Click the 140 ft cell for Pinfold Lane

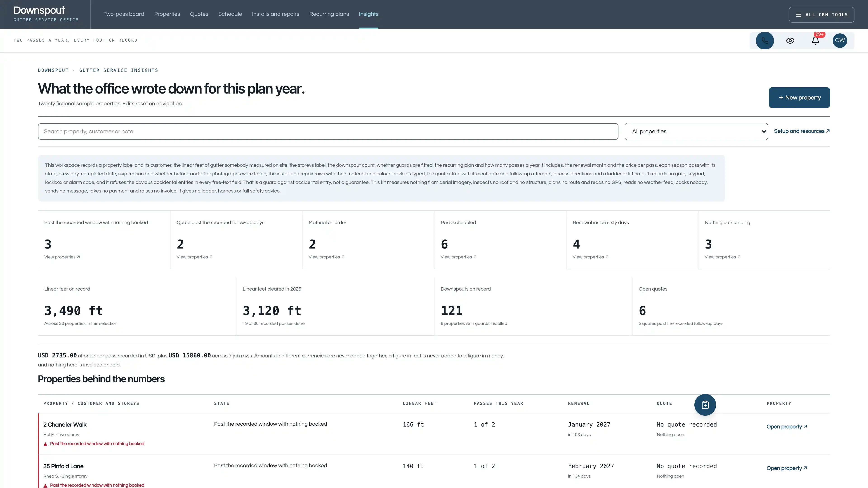413,466
